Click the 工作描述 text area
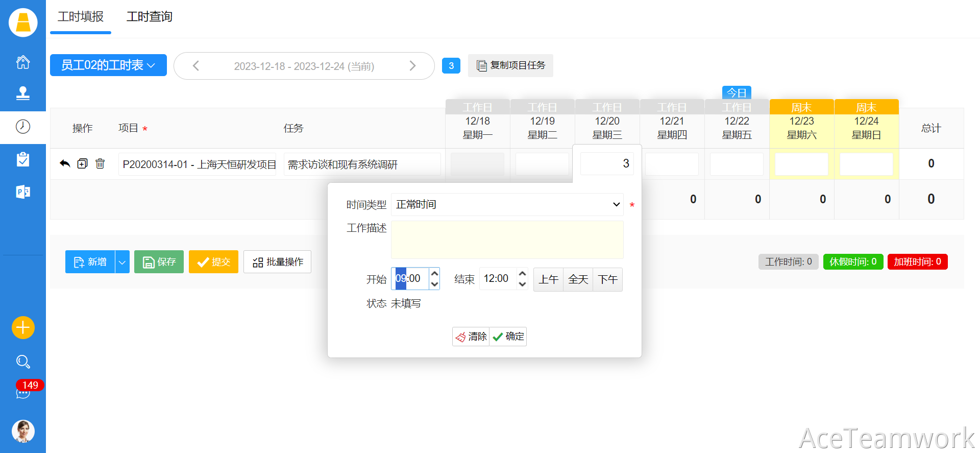Screen dimensions: 980x453 [507, 240]
